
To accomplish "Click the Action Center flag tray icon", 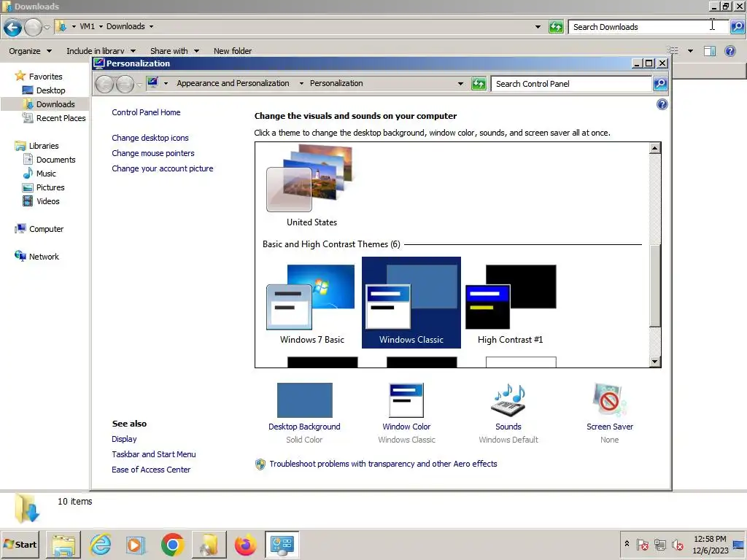I will [x=642, y=544].
